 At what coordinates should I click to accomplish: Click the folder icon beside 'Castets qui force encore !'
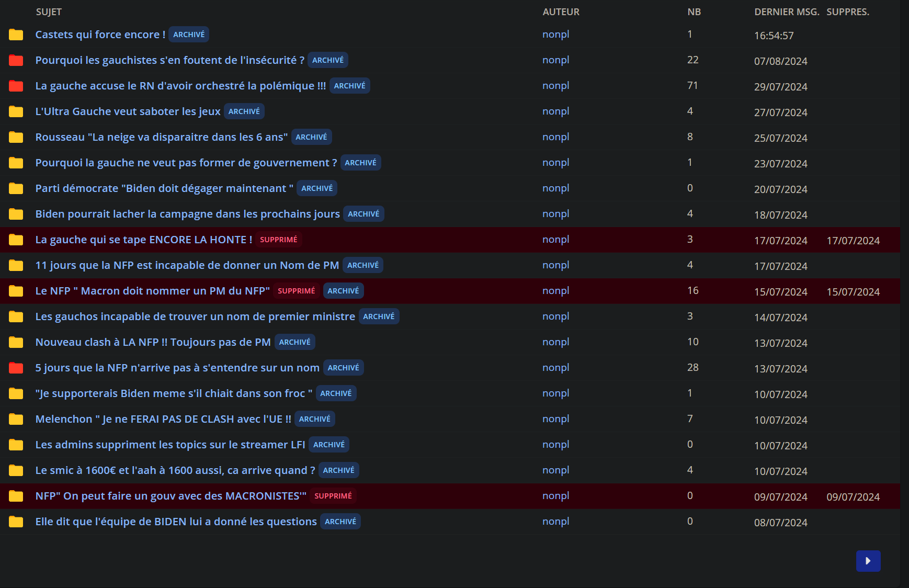[x=16, y=35]
